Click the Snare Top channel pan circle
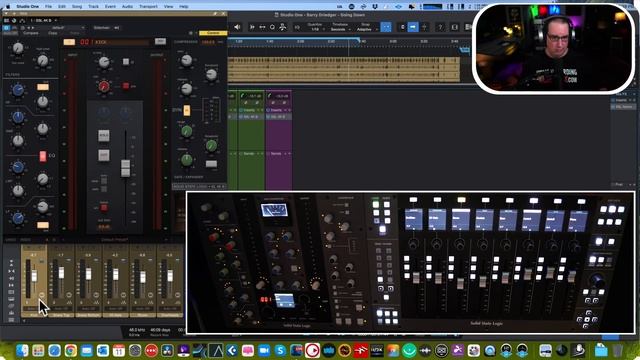Image resolution: width=640 pixels, height=360 pixels. click(x=69, y=295)
